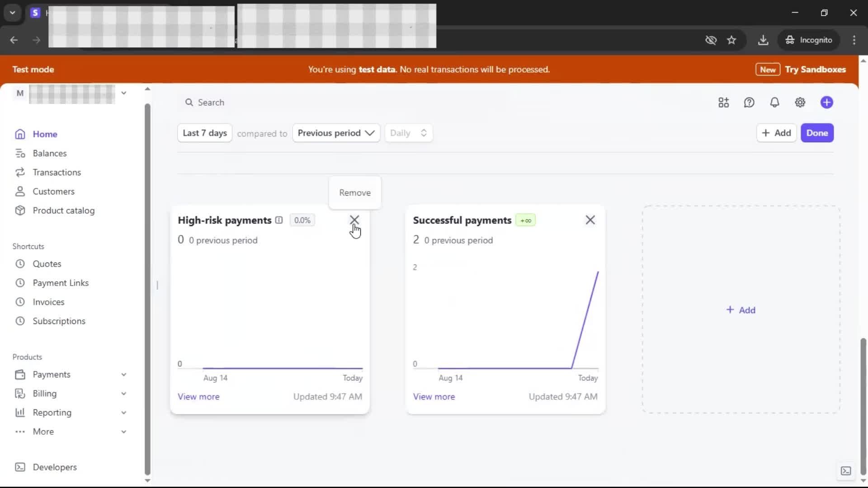Open View more under Successful payments
The height and width of the screenshot is (488, 868).
(434, 397)
